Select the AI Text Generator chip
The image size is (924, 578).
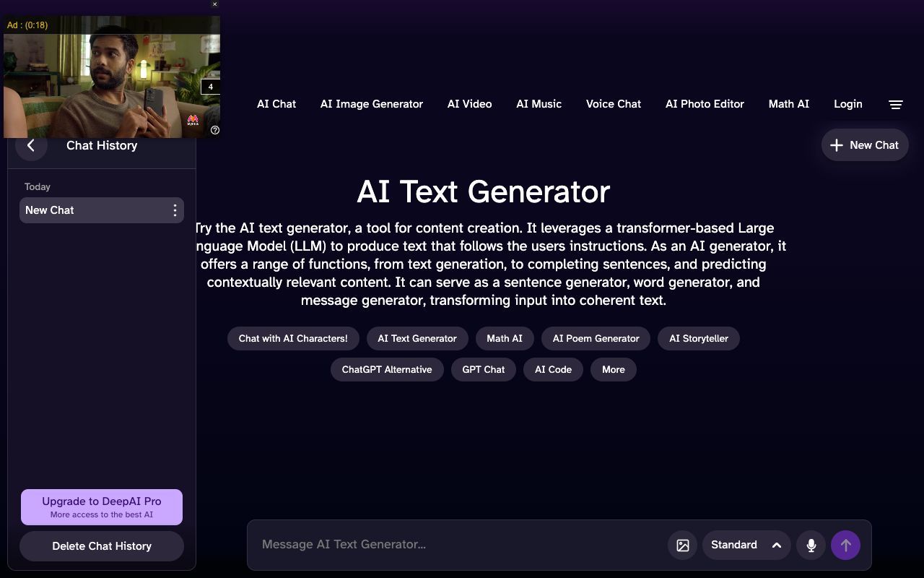pyautogui.click(x=417, y=339)
